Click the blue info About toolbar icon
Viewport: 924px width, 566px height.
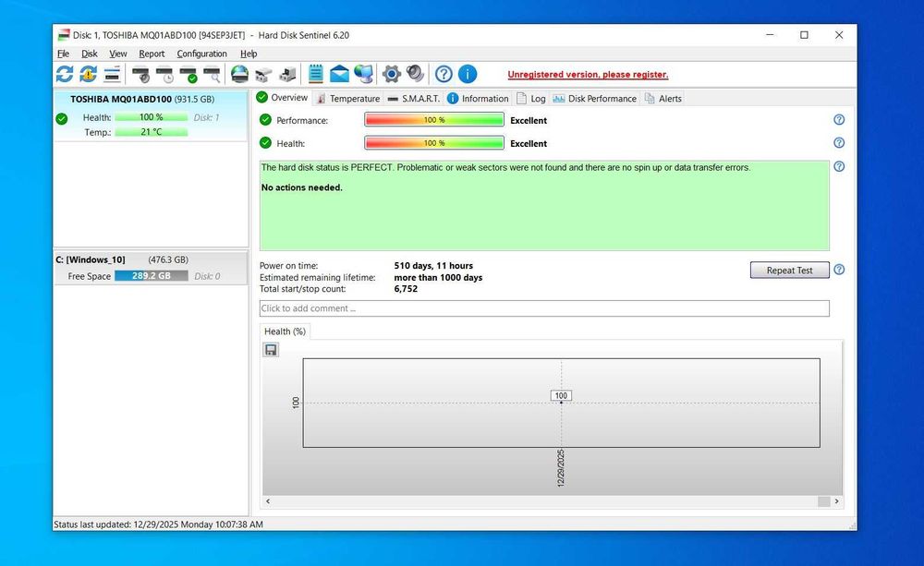[468, 74]
